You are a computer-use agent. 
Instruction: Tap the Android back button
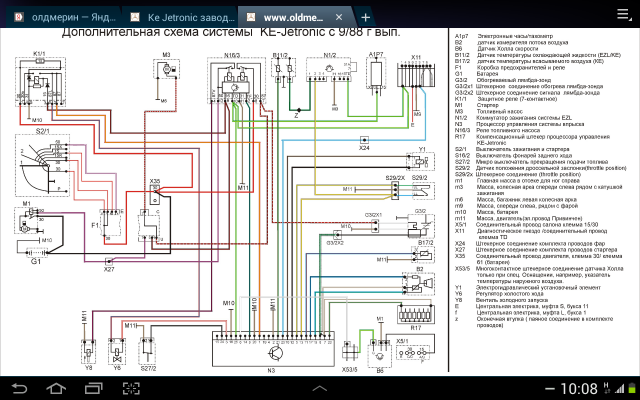click(x=19, y=388)
